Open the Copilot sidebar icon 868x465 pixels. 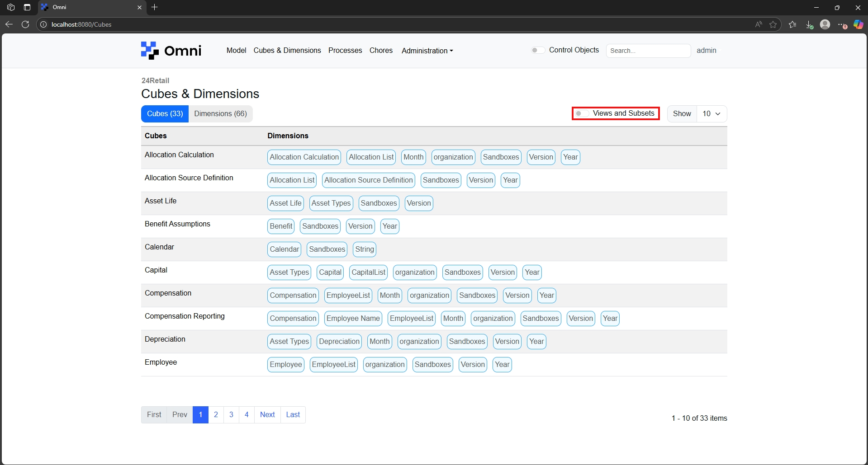(858, 24)
